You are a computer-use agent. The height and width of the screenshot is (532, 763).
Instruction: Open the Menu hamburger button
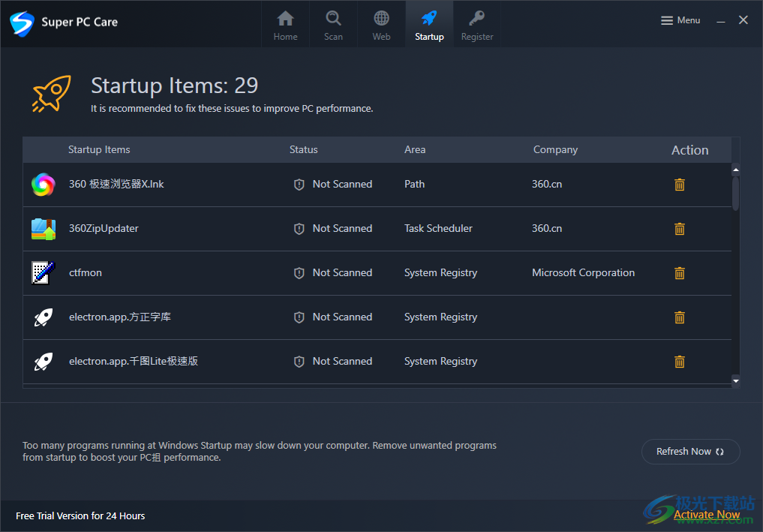click(x=680, y=20)
